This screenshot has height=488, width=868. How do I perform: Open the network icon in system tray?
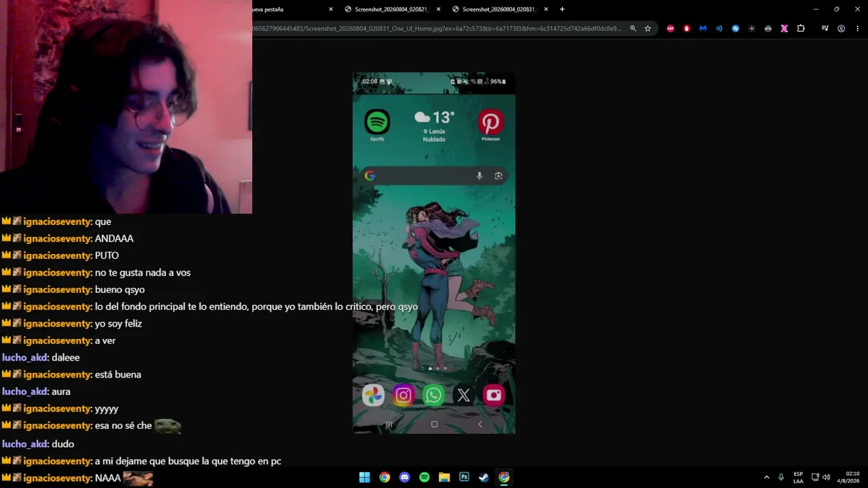815,477
